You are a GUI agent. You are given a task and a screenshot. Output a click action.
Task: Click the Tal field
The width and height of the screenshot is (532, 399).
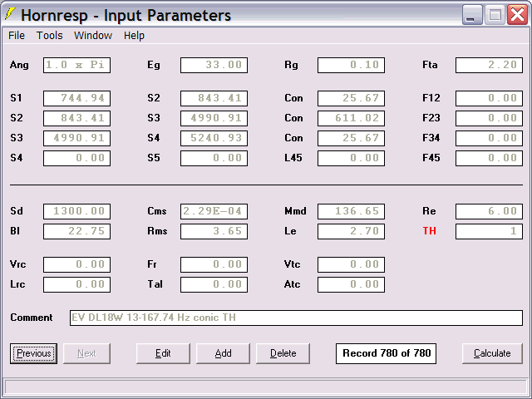pos(214,285)
